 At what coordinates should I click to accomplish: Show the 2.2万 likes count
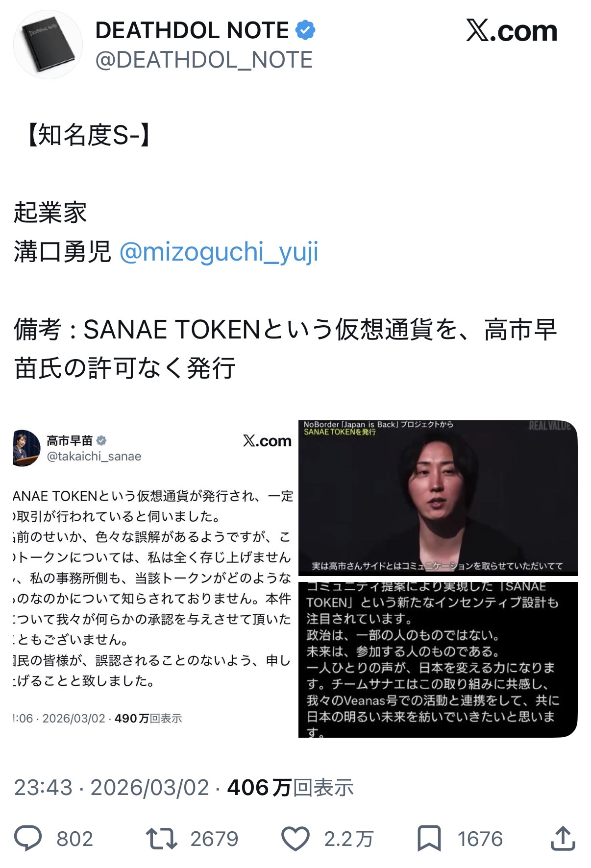(348, 839)
